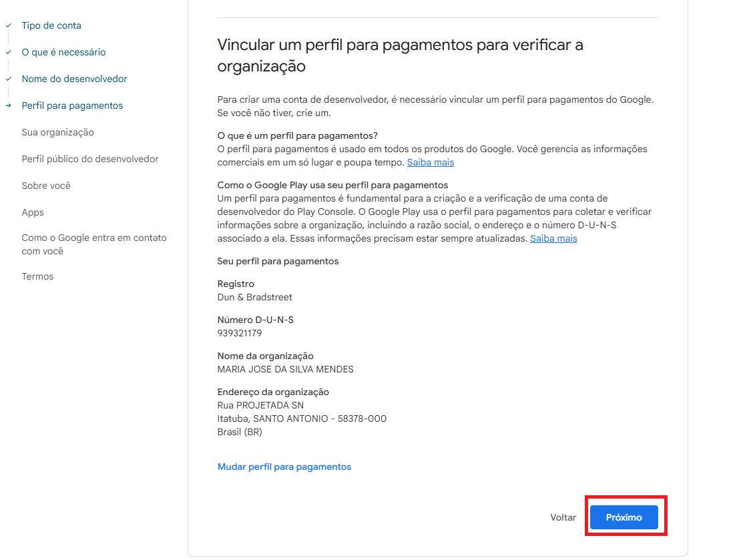Open Perfil público do desenvolvedor step
This screenshot has height=560, width=741.
[90, 159]
